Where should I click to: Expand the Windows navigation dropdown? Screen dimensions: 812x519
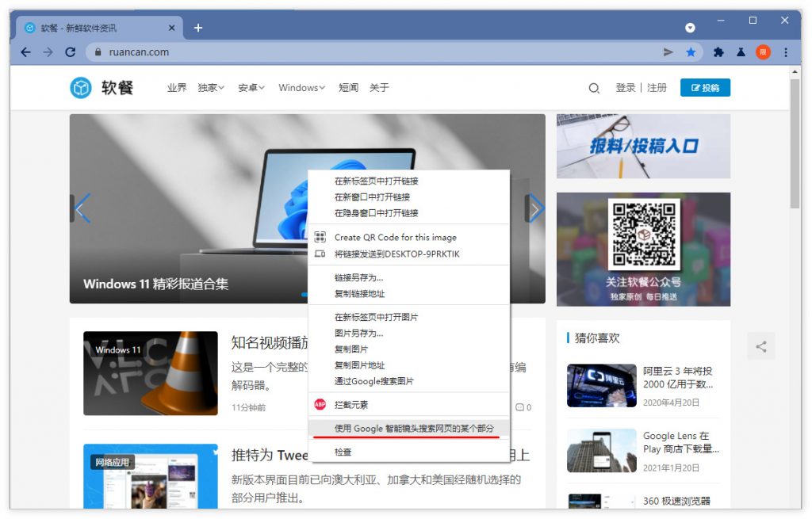tap(301, 88)
